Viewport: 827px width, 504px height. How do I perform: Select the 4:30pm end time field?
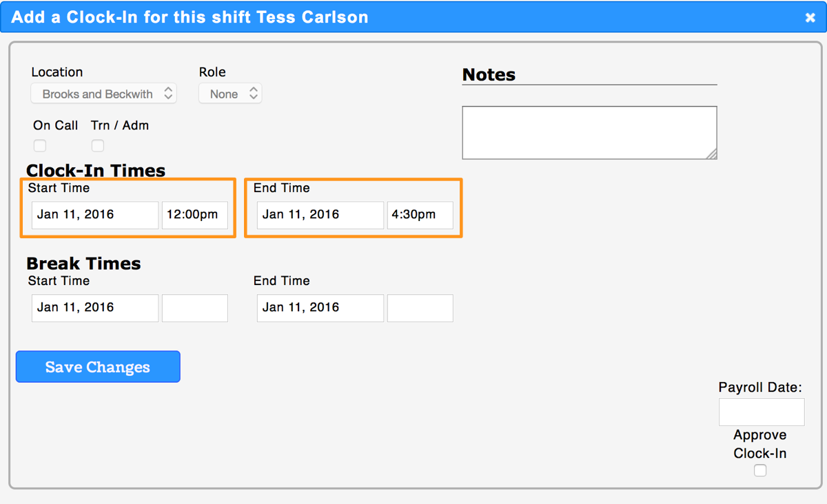coord(420,215)
